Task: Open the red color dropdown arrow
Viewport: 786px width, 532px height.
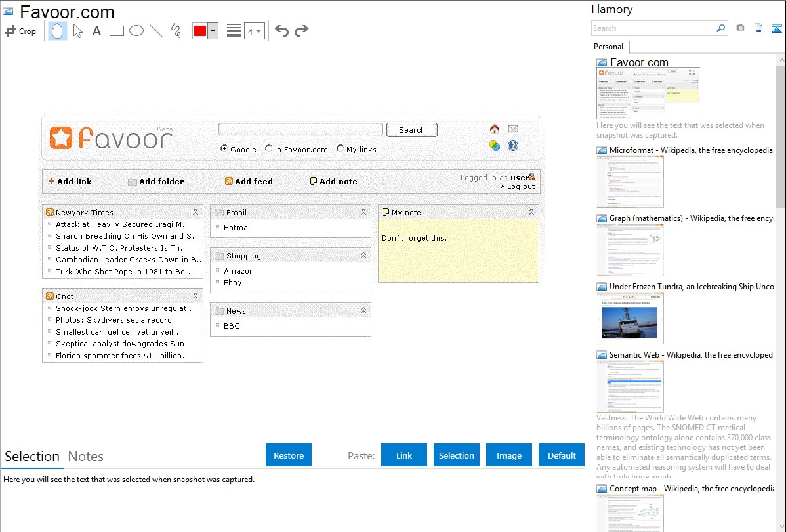Action: pyautogui.click(x=213, y=31)
